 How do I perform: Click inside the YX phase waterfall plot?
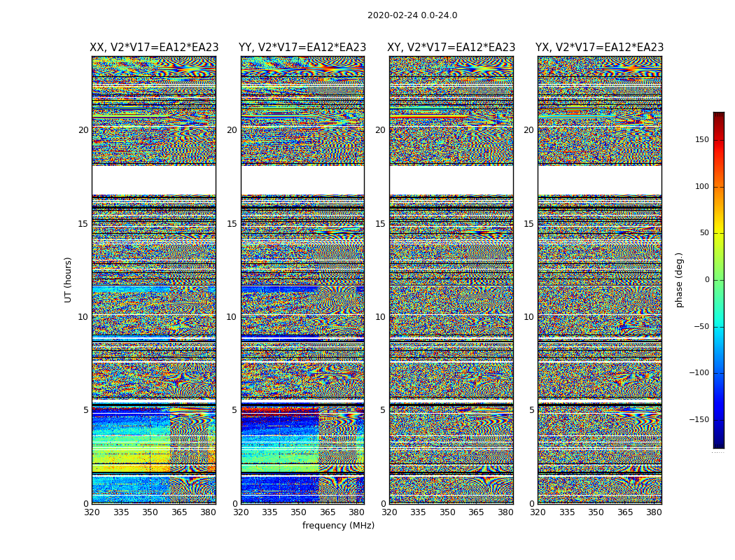click(x=600, y=280)
